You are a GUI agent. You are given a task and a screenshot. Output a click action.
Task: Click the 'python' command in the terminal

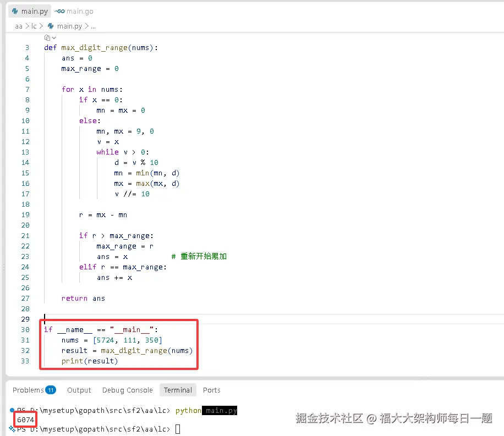tap(188, 410)
